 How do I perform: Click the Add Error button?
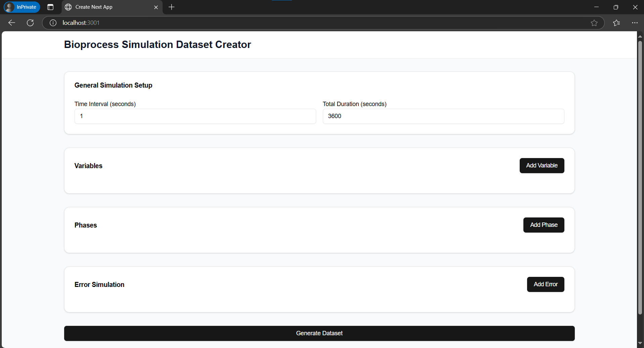tap(546, 284)
